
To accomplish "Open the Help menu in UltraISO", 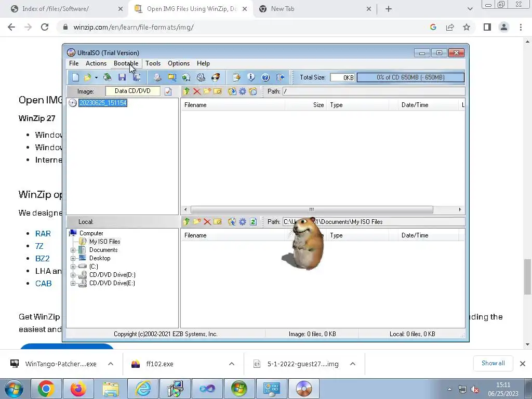I will click(x=203, y=63).
